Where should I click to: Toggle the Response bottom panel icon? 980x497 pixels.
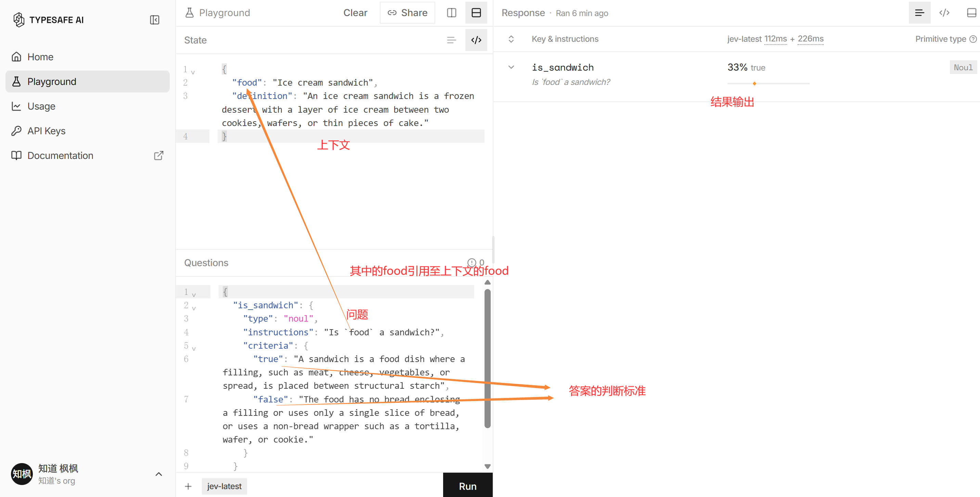tap(971, 13)
